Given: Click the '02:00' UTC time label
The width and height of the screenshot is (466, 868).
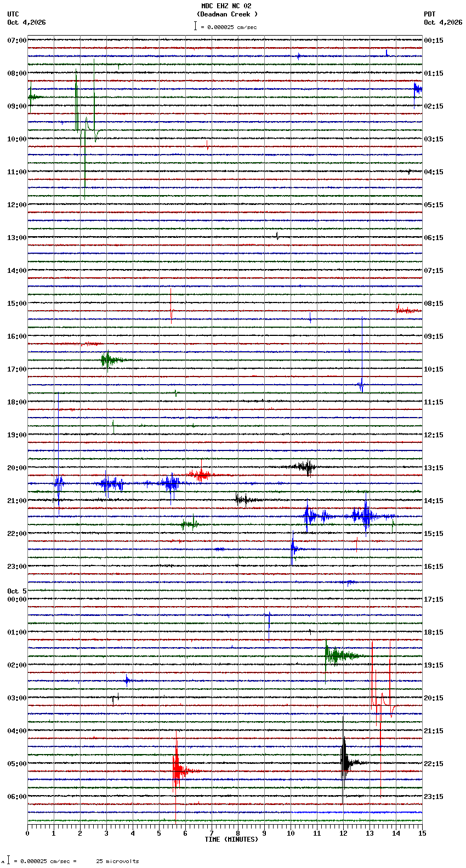Looking at the screenshot, I should coord(17,665).
